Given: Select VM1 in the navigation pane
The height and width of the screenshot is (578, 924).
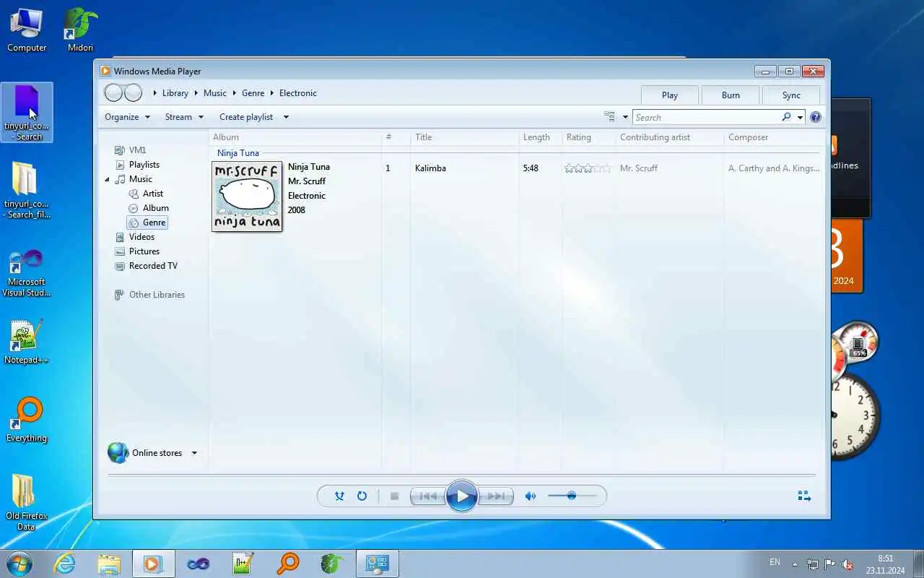Looking at the screenshot, I should [137, 150].
